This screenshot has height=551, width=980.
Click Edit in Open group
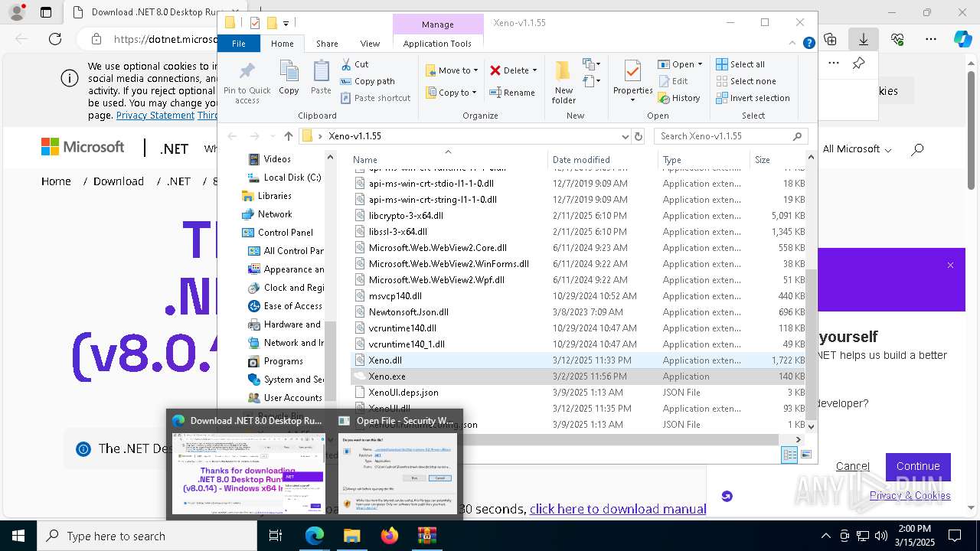coord(673,81)
